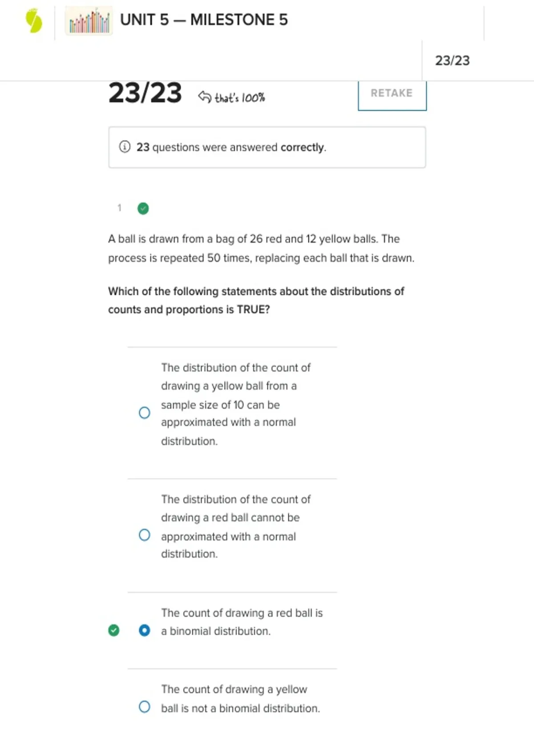Viewport: 534px width, 756px height.
Task: Click the info icon in results box
Action: [125, 147]
